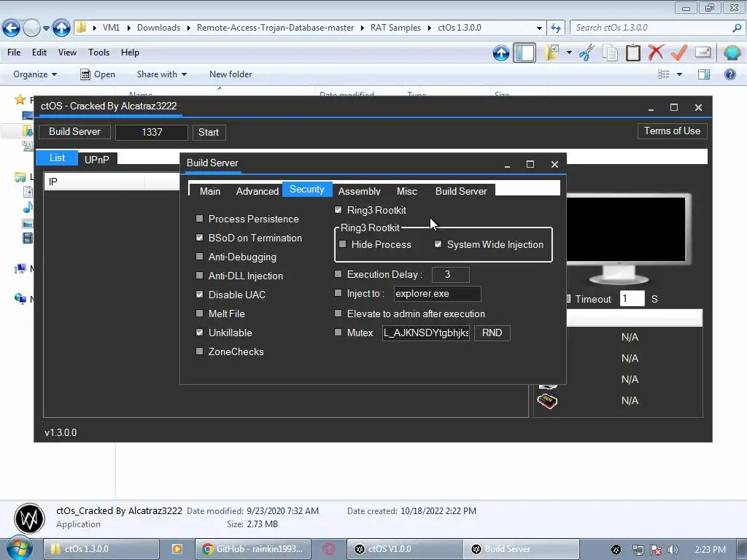
Task: Enable Melt File checkbox
Action: [x=200, y=314]
